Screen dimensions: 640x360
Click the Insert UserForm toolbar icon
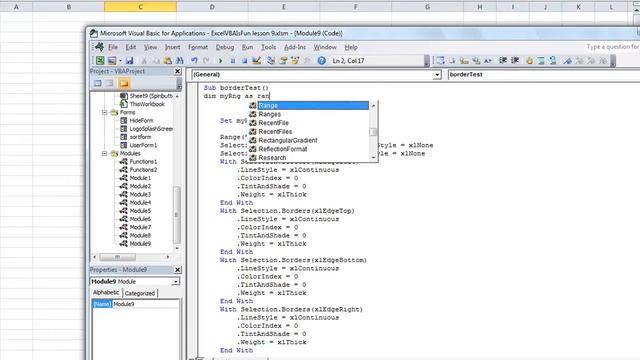[x=112, y=61]
